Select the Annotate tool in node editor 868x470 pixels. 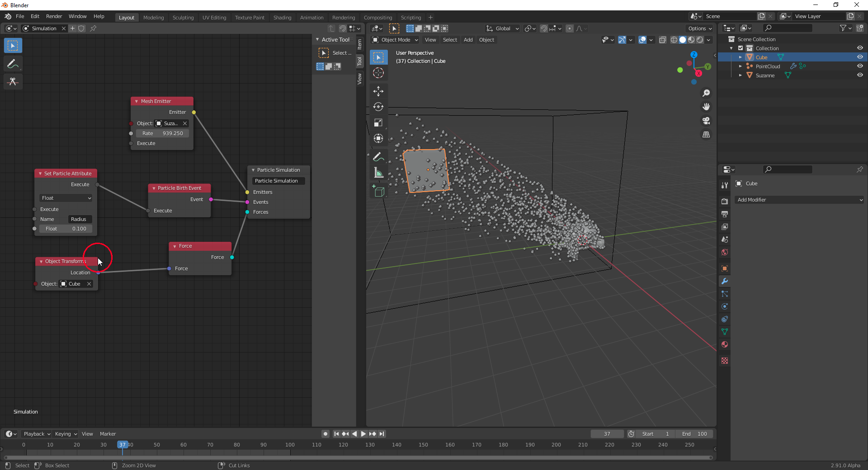pos(13,64)
